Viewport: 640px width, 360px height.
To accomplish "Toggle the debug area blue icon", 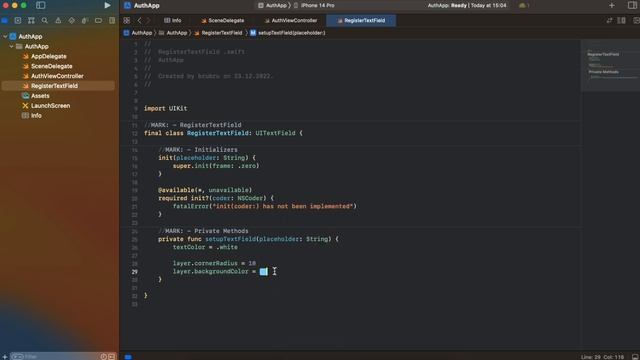I will pos(128,357).
